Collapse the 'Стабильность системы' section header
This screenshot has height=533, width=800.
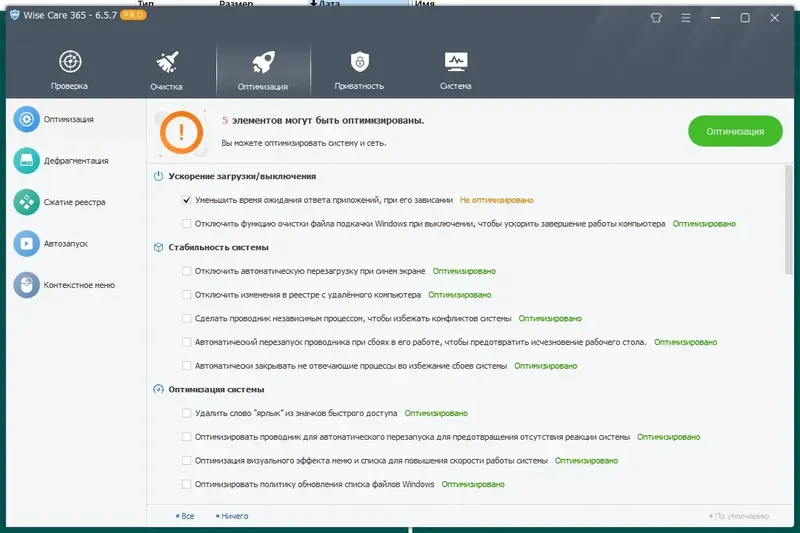tap(218, 247)
